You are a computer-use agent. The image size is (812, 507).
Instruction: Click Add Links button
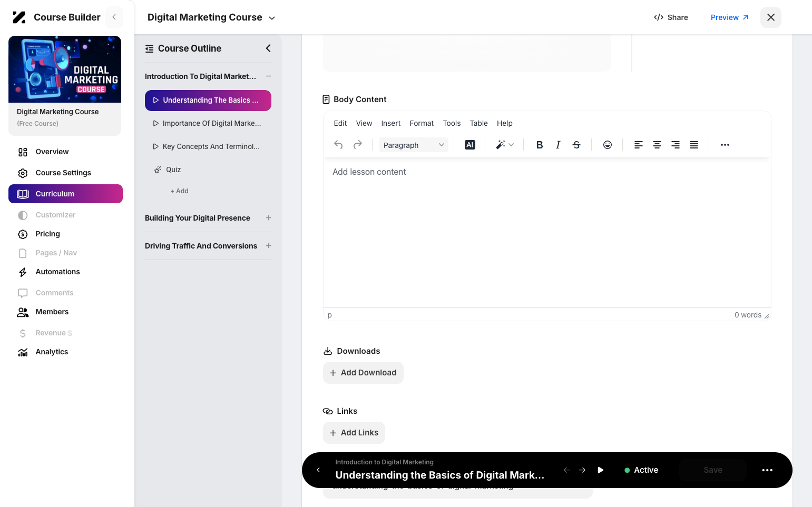(x=354, y=433)
